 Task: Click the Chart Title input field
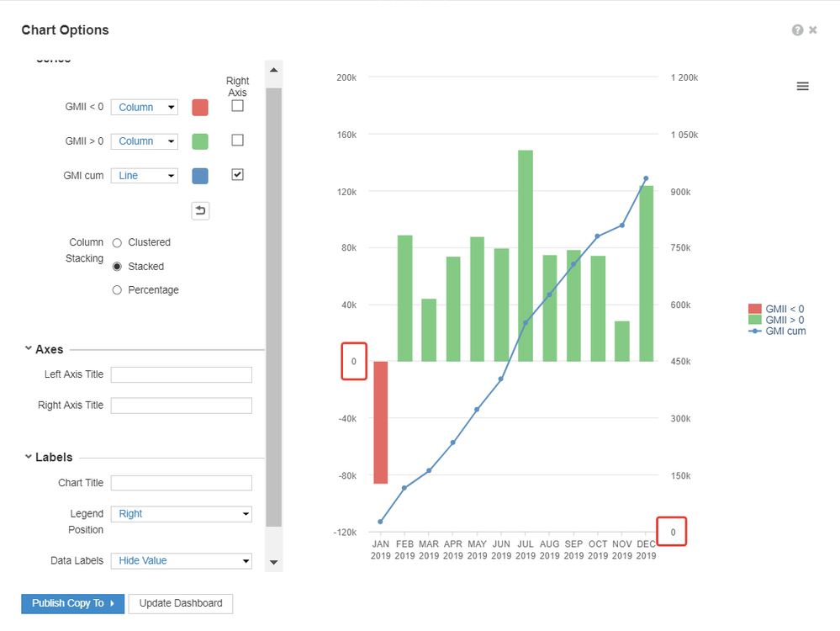182,483
